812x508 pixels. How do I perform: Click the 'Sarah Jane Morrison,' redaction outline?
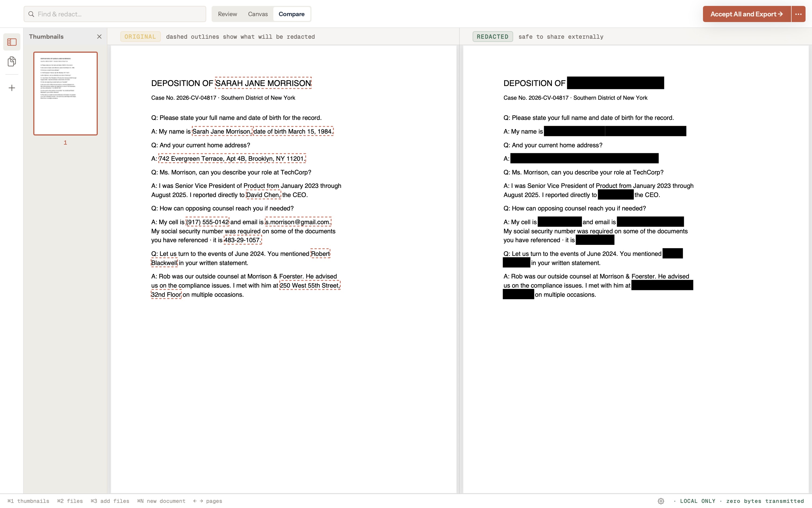click(x=222, y=131)
